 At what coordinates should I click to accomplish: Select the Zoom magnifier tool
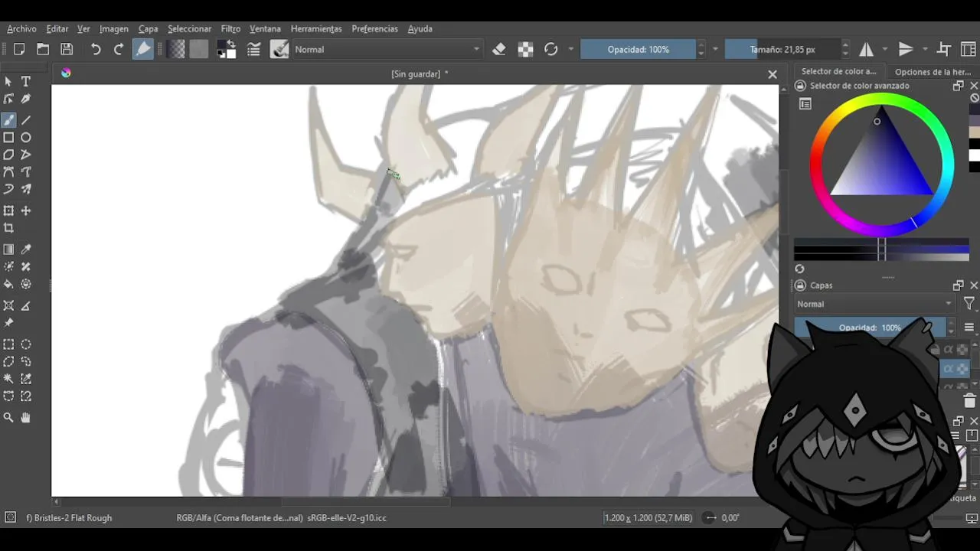click(x=8, y=418)
